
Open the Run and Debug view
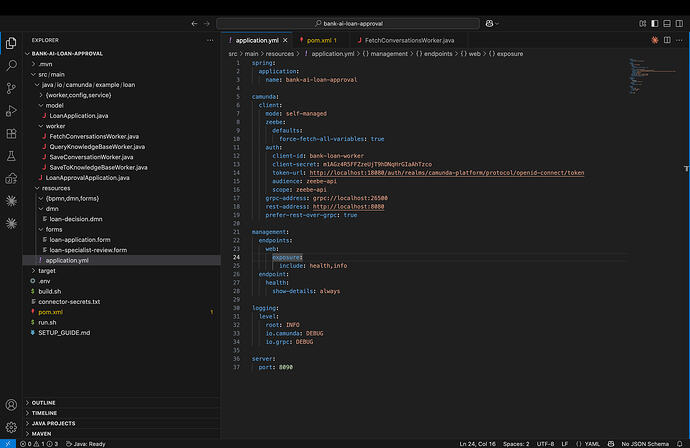pyautogui.click(x=11, y=111)
